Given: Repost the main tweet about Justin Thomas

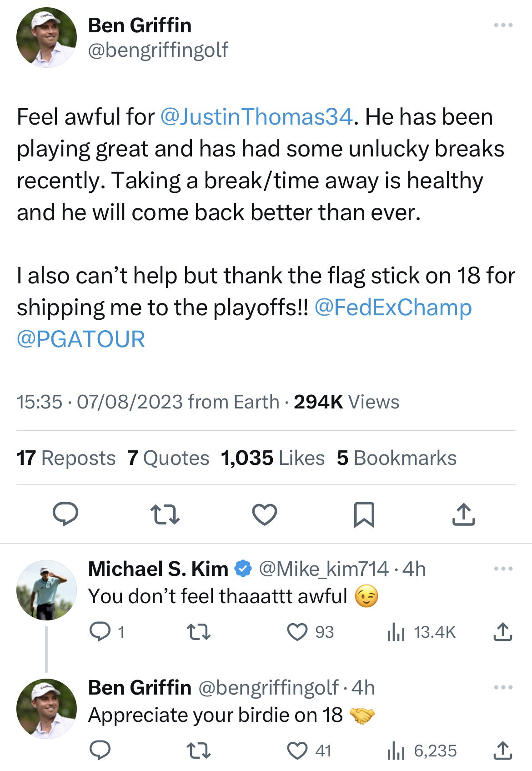Looking at the screenshot, I should click(x=165, y=515).
